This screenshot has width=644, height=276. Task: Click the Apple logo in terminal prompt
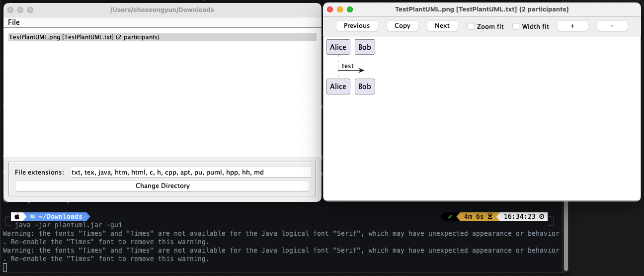(17, 217)
